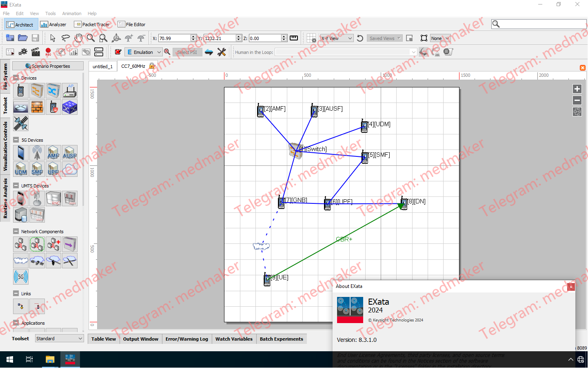Image resolution: width=588 pixels, height=368 pixels.
Task: Select the firewall device icon
Action: pos(37,107)
